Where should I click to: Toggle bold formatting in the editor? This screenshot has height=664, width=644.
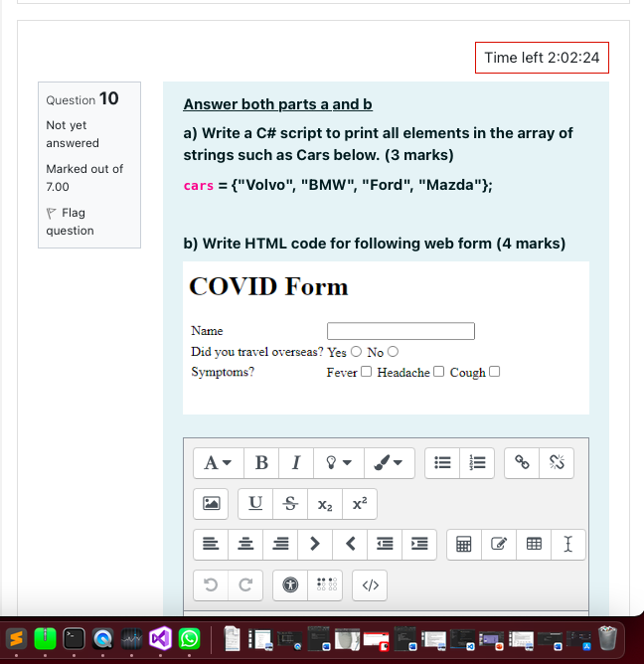pos(261,463)
